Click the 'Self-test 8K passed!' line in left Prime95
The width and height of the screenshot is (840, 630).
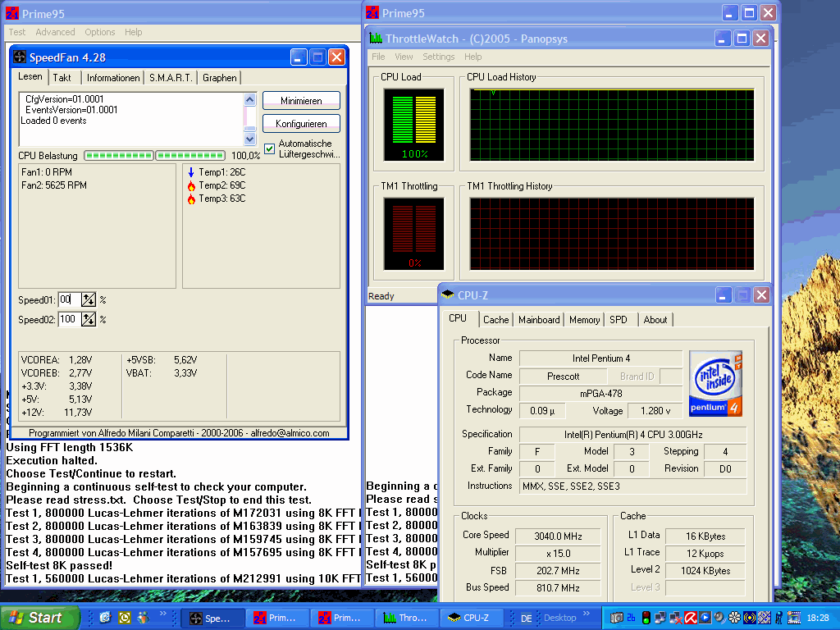59,566
